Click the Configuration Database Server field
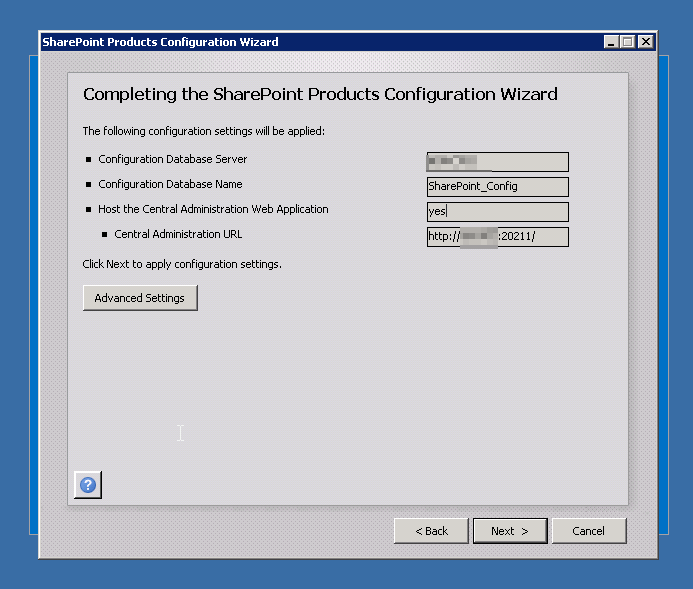The height and width of the screenshot is (589, 693). tap(498, 162)
